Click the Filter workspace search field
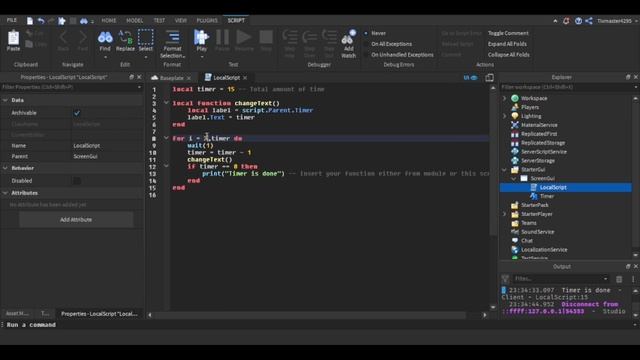Viewport: 640px width, 360px height. tap(568, 87)
